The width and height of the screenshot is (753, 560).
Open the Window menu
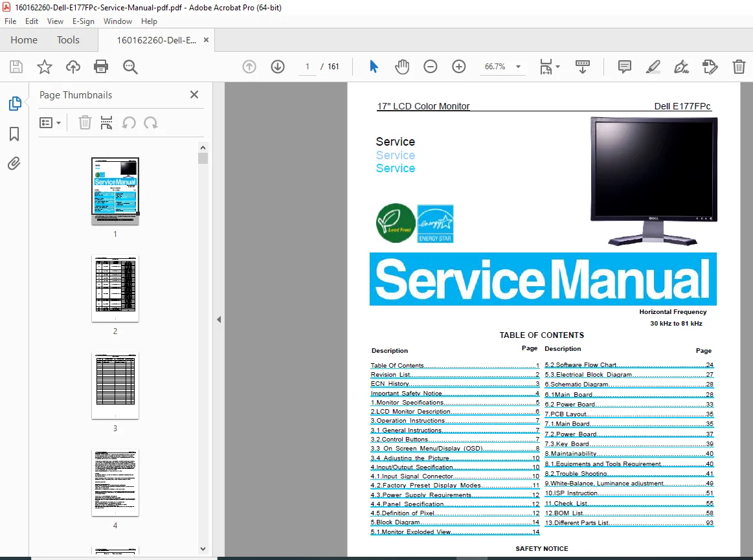[118, 21]
